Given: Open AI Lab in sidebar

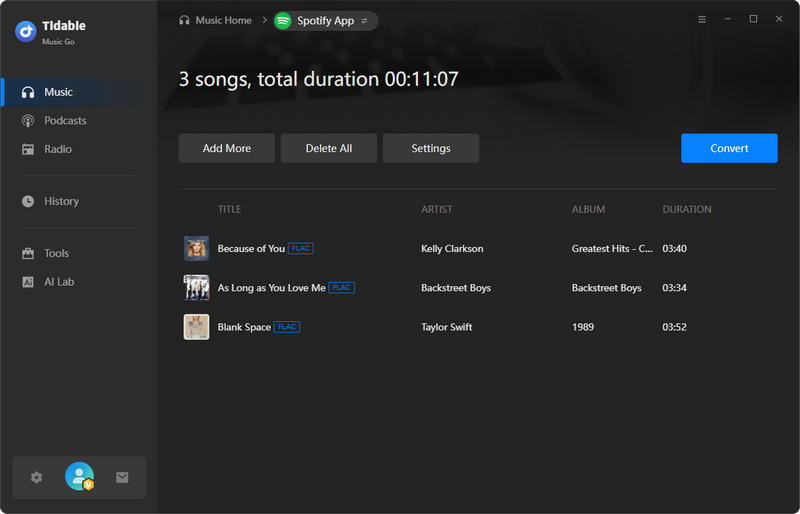Looking at the screenshot, I should click(x=78, y=282).
